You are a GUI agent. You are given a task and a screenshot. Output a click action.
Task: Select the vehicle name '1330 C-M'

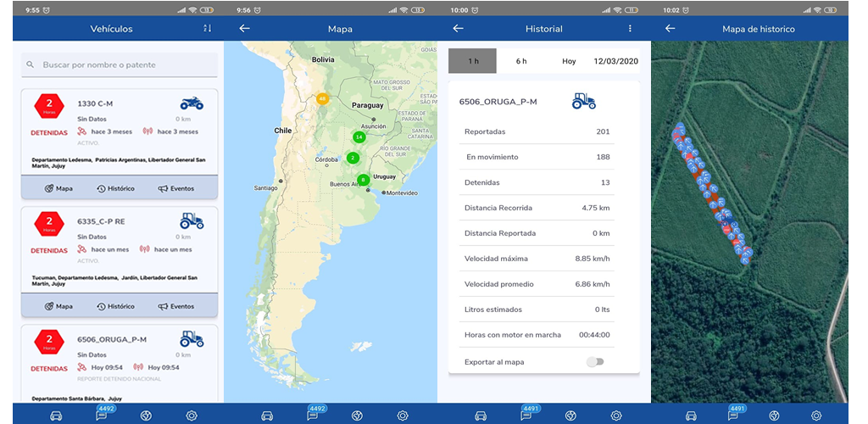(95, 103)
